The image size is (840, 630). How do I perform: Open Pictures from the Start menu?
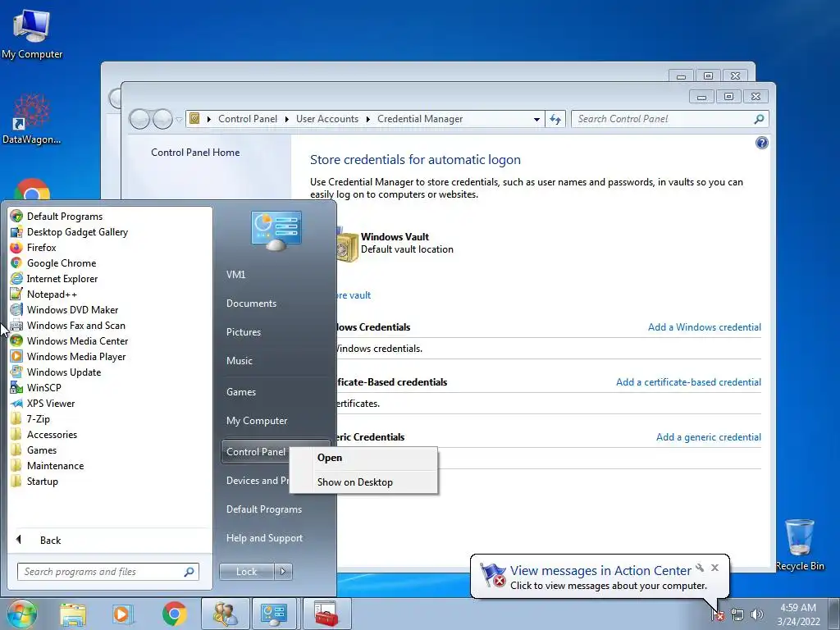click(243, 332)
